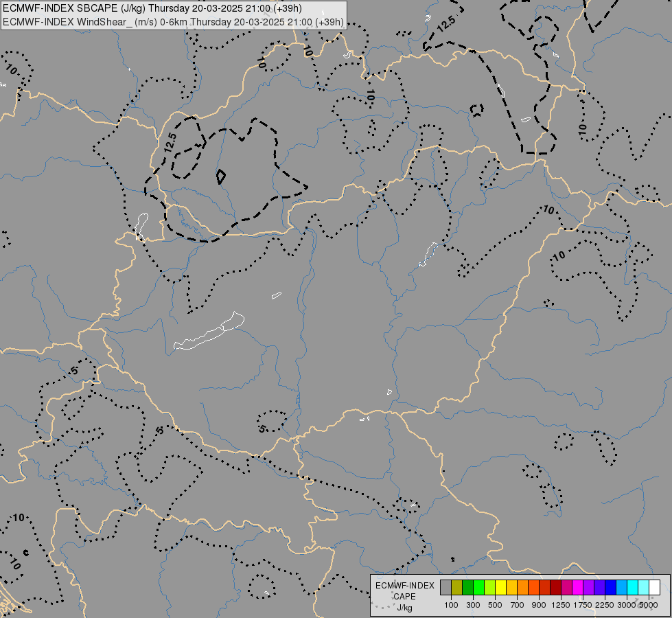
Task: Click the legend value 500
Action: 495,605
